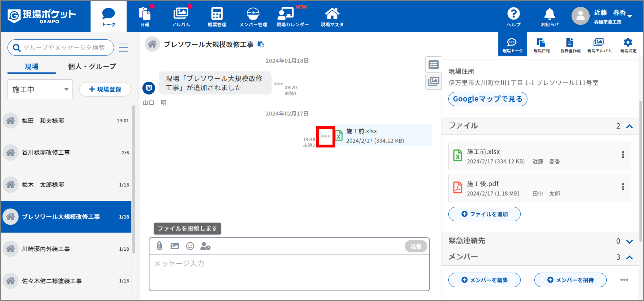This screenshot has width=644, height=301.
Task: Click the copy icon next to chat title
Action: pos(261,44)
